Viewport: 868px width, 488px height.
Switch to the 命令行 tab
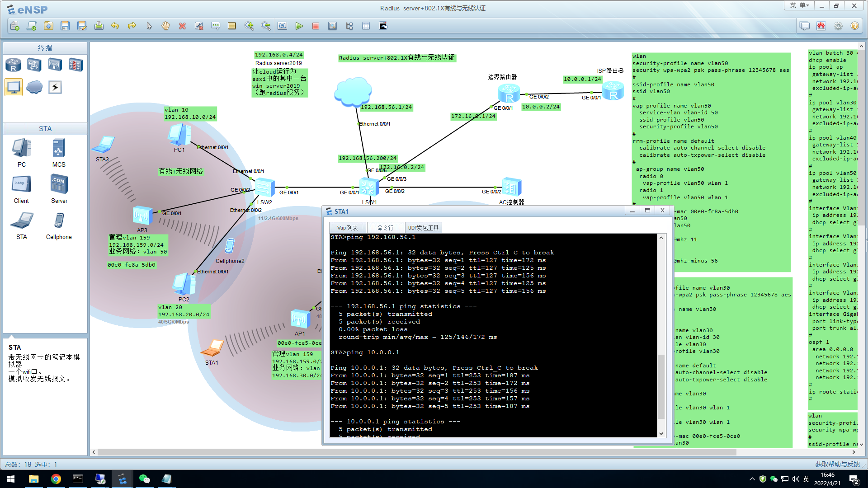385,228
